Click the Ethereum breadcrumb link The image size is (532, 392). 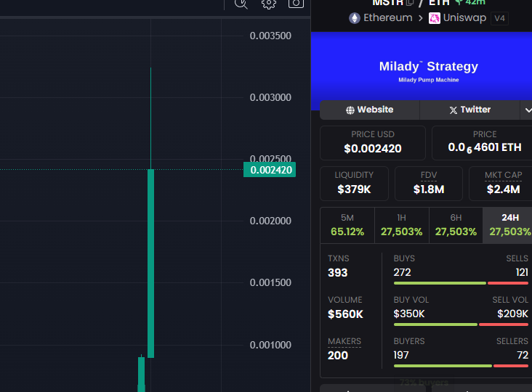(x=388, y=17)
